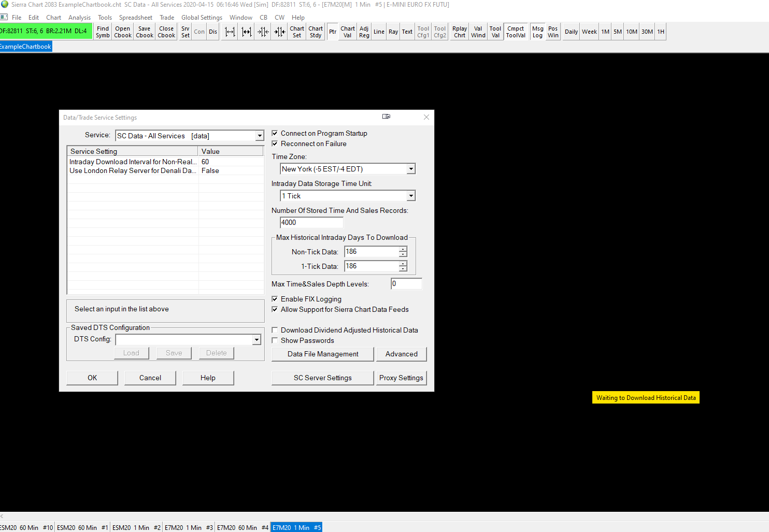The height and width of the screenshot is (532, 769).
Task: Open Srv Set from the toolbar
Action: pyautogui.click(x=186, y=32)
